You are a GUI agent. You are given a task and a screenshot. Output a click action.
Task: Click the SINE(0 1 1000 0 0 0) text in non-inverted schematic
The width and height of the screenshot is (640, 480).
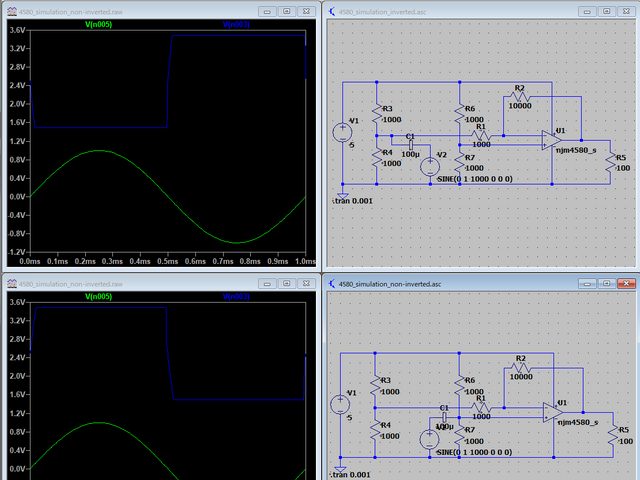pos(474,452)
